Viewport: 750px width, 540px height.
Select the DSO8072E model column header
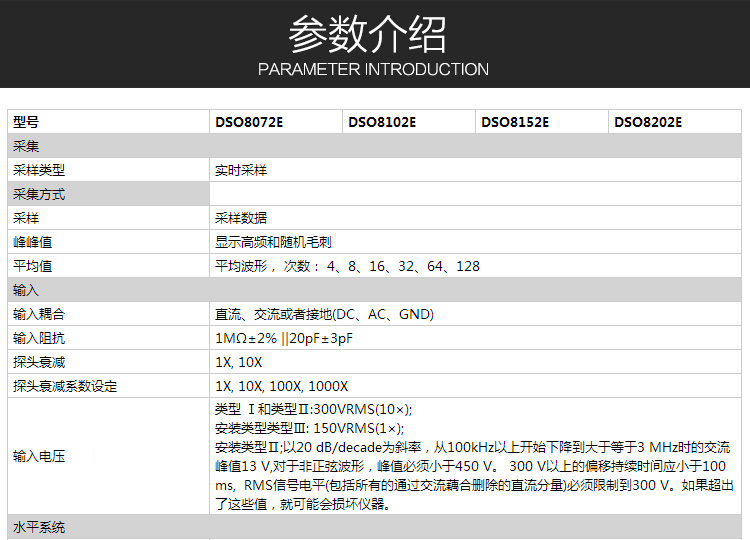(x=249, y=122)
